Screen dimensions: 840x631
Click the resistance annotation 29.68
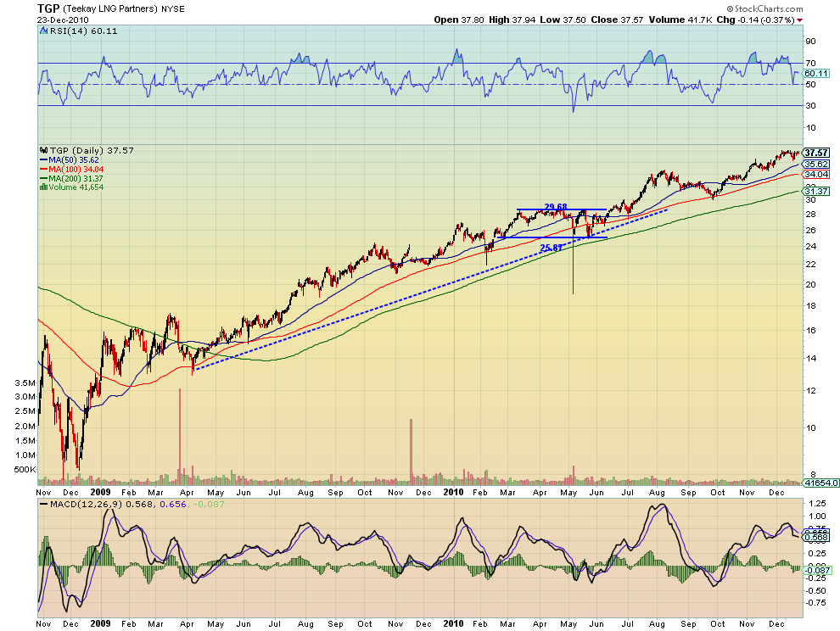[x=556, y=207]
